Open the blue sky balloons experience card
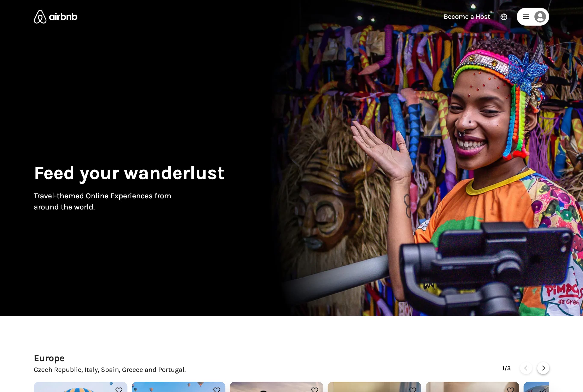583x392 pixels. click(x=178, y=387)
